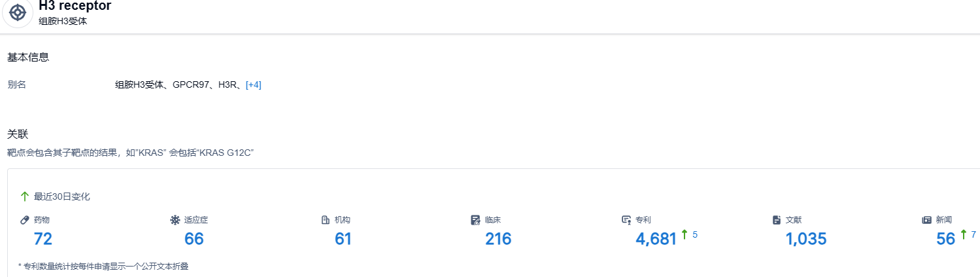Click the virus icon beside 适应症
This screenshot has width=980, height=277.
[x=175, y=220]
